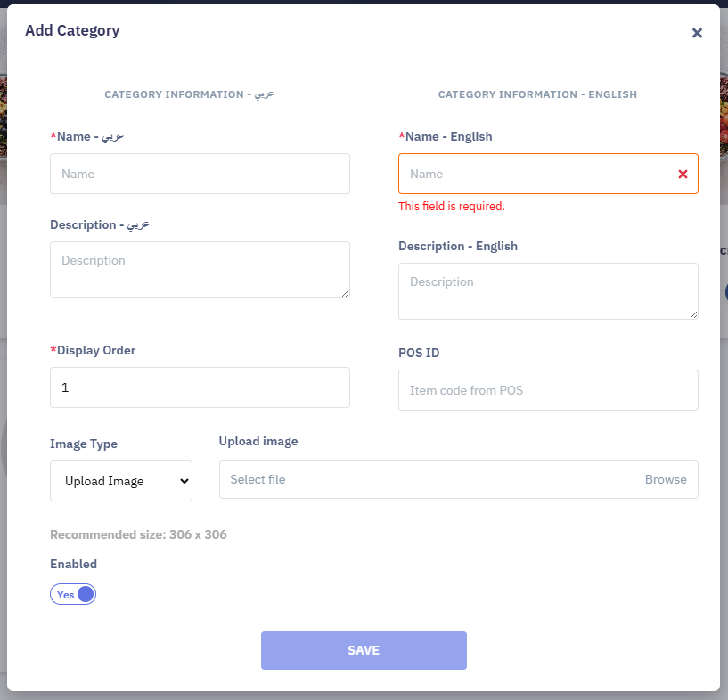The height and width of the screenshot is (700, 728).
Task: Click the Browse button for image upload
Action: (x=666, y=479)
